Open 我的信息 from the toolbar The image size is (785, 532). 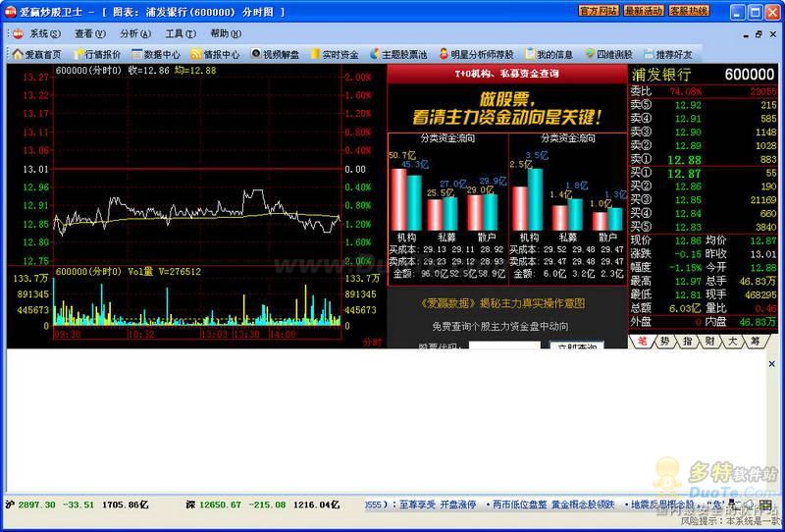(549, 54)
